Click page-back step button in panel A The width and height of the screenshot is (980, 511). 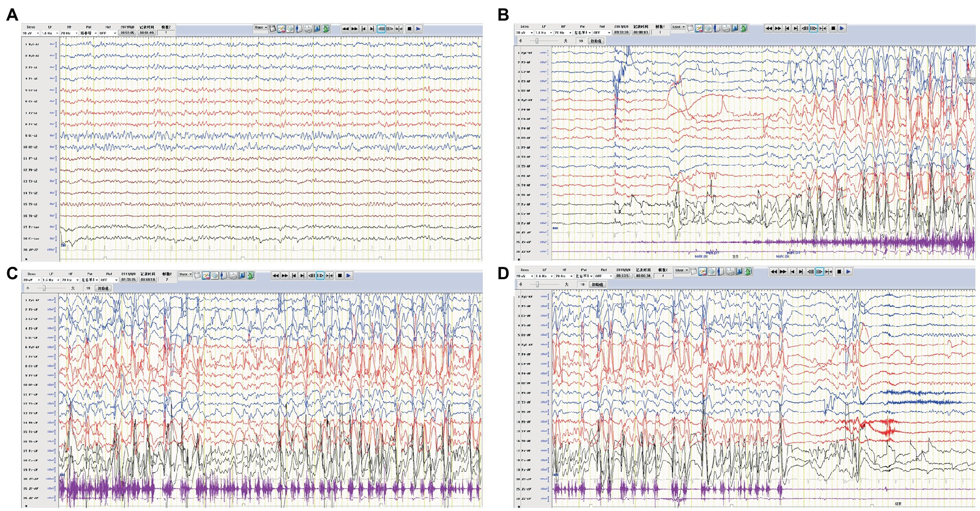point(381,29)
